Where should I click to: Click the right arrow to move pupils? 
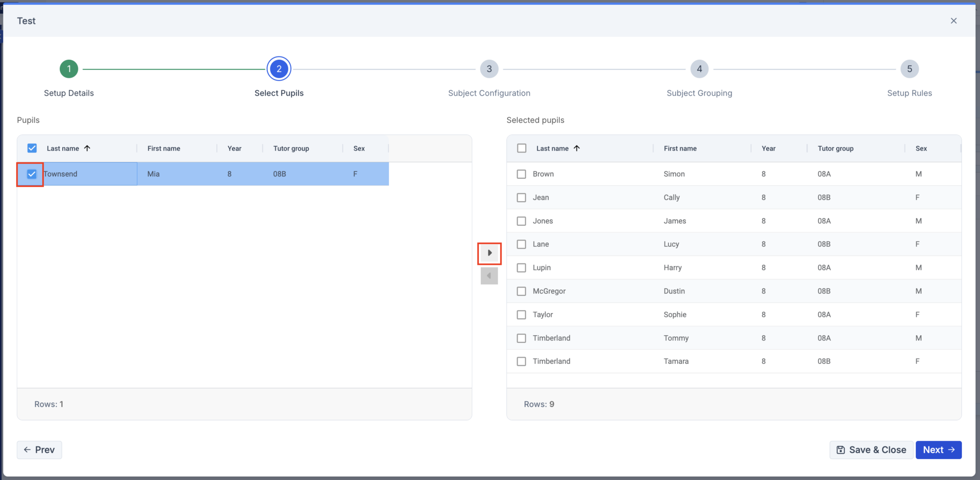pyautogui.click(x=489, y=253)
